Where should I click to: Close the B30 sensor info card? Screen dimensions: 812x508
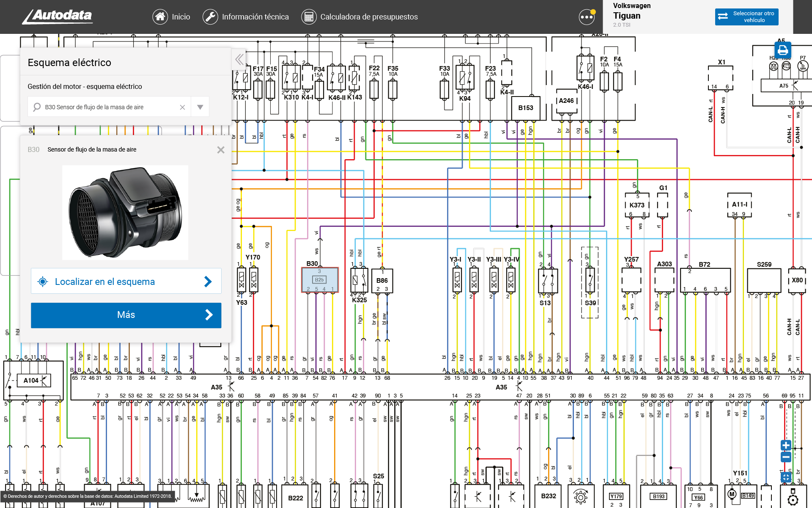click(x=220, y=150)
